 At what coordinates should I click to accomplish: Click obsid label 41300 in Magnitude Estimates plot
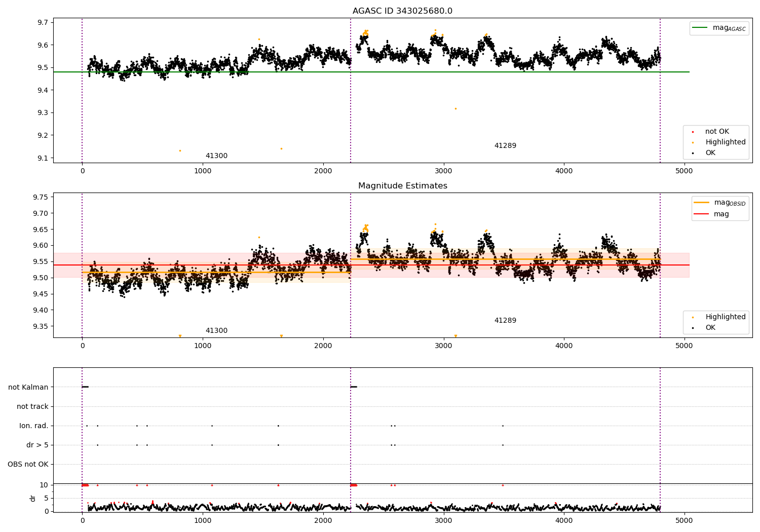pos(216,331)
